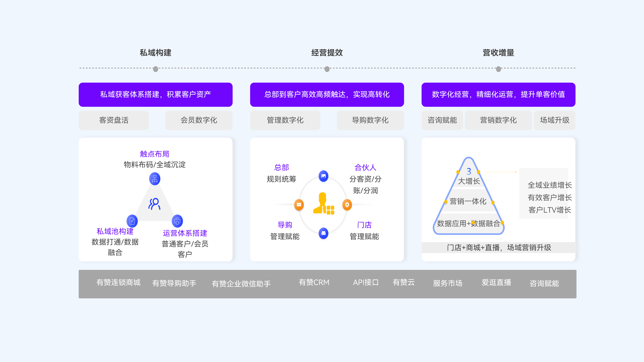This screenshot has height=362, width=644.
Task: Click 有赞导购助手 in bottom bar
Action: click(x=174, y=283)
